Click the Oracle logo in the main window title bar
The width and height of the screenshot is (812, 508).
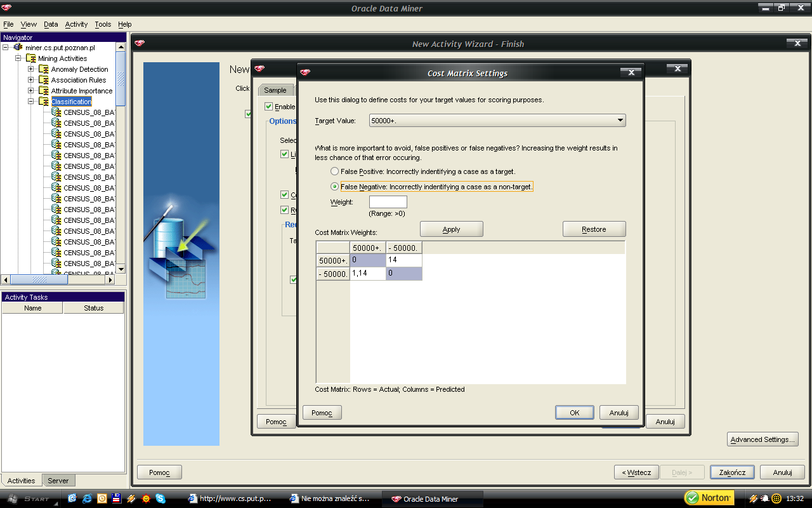[x=7, y=8]
